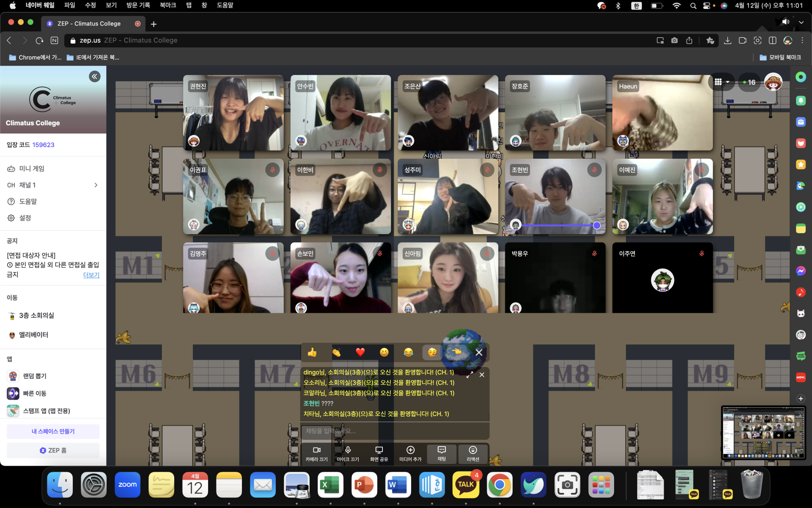Launch 랜덤 뽑기 app
This screenshot has height=508, width=812.
click(x=53, y=376)
